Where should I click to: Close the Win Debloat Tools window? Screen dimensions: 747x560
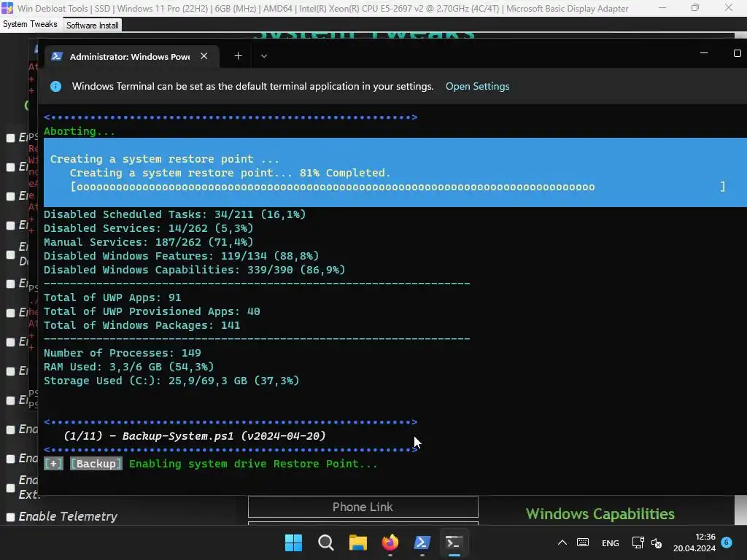pos(729,8)
